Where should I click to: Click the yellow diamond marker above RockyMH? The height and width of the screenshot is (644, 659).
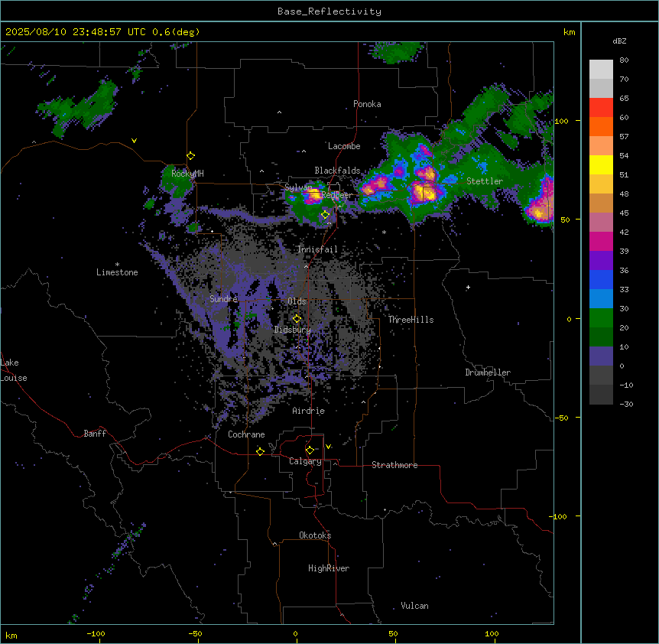point(190,155)
